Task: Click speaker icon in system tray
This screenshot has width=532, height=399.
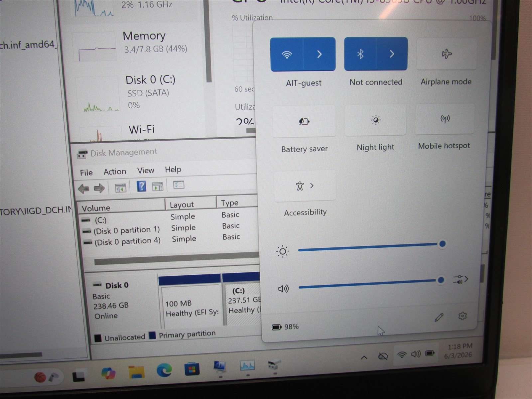Action: 416,354
